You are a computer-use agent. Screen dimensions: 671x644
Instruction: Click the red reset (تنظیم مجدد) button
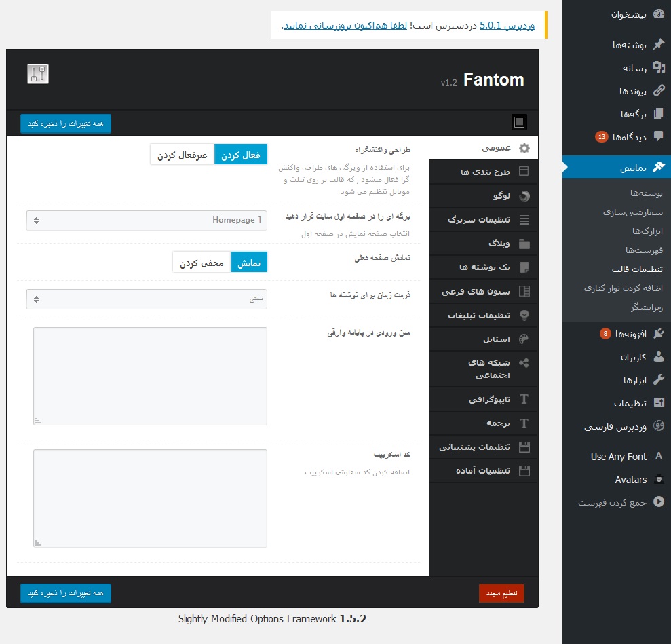point(501,593)
